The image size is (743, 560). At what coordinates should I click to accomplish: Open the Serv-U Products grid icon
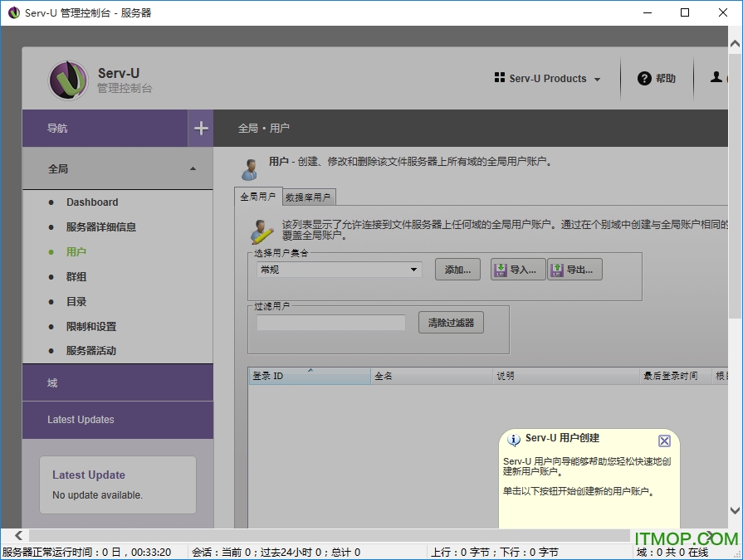(500, 78)
